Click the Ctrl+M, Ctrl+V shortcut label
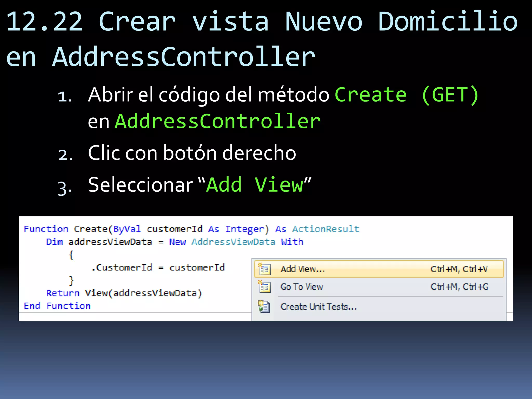Screen dimensions: 532x399 459,269
